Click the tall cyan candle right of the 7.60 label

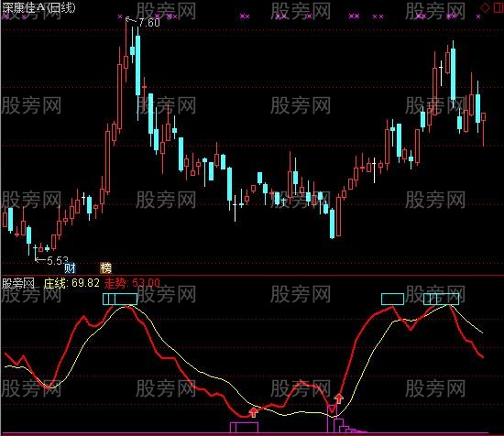[x=137, y=66]
